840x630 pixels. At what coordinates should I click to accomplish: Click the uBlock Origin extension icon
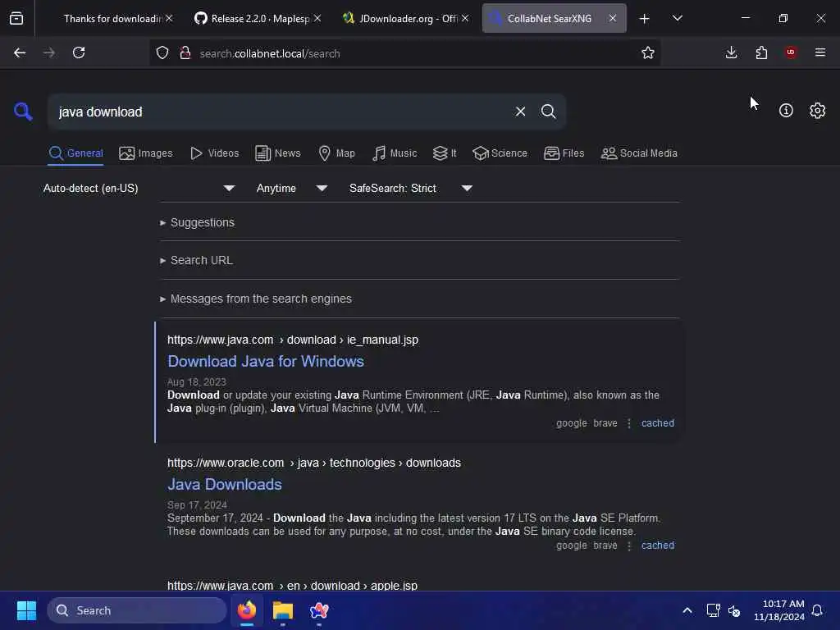pos(791,52)
